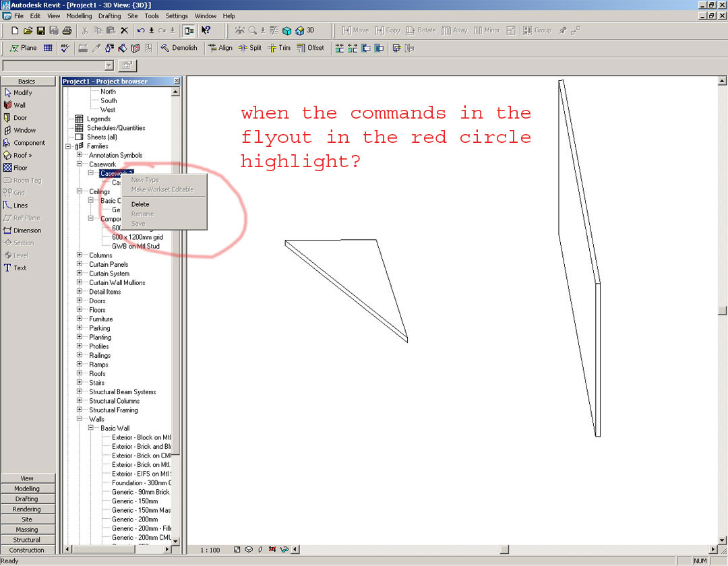The width and height of the screenshot is (728, 566).
Task: Click the Spelling check icon
Action: (65, 48)
